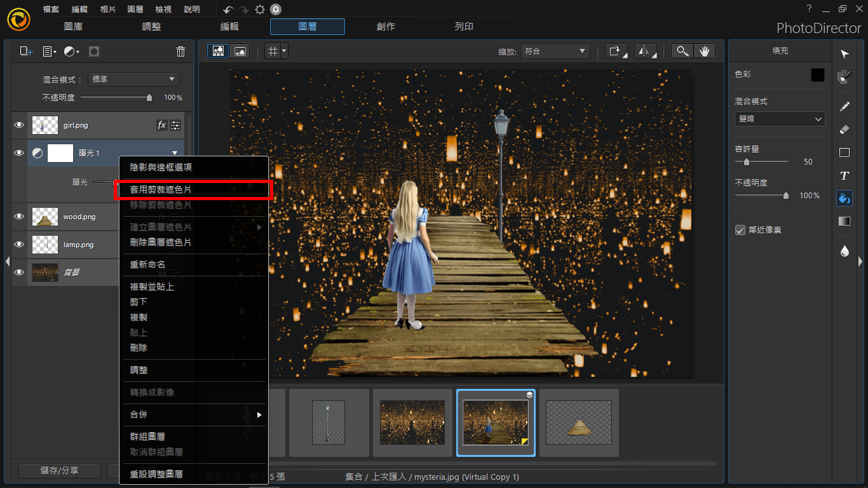The image size is (868, 488).
Task: Open the adjustment layer dropdown icon
Action: click(x=71, y=51)
